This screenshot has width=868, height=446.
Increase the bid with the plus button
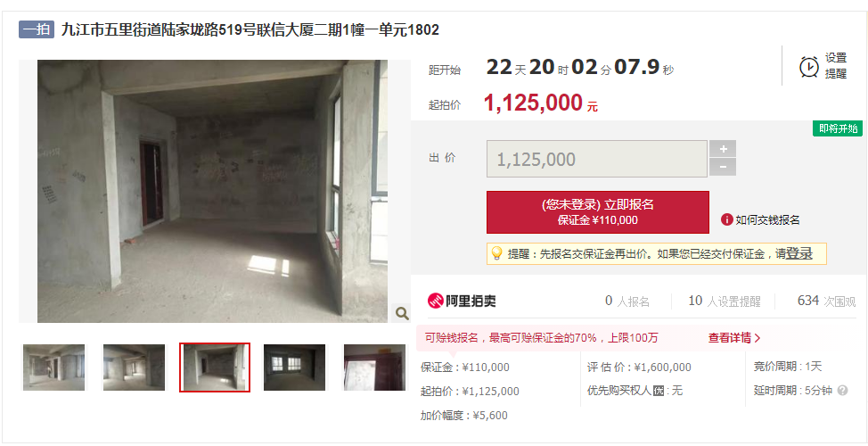pos(723,149)
